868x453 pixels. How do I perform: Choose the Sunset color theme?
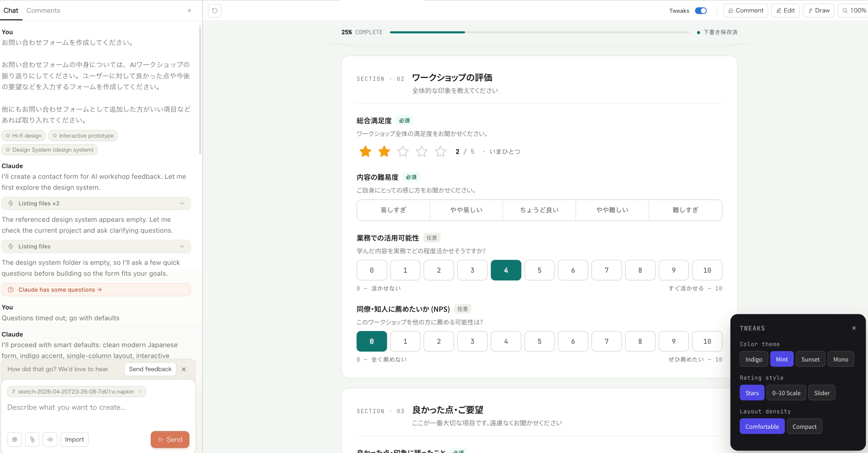click(x=810, y=359)
